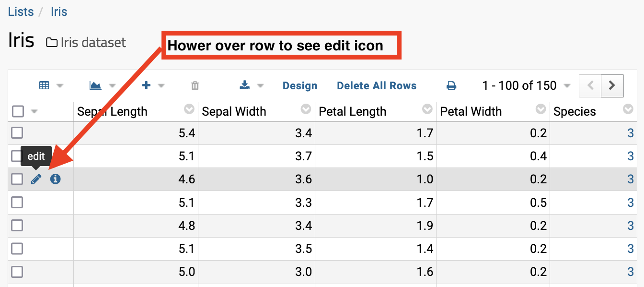Screen dimensions: 644x287
Task: Open the Design option in toolbar
Action: tap(300, 86)
